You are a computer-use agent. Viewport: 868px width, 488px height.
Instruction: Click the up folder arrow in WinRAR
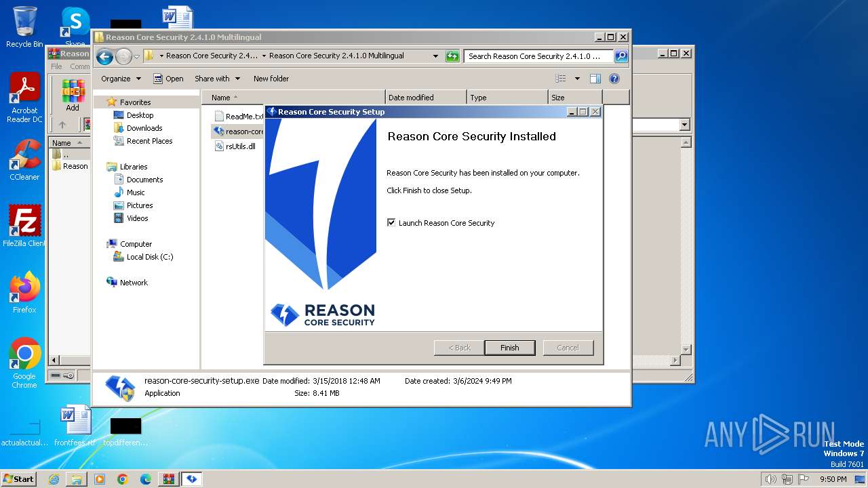pos(62,125)
